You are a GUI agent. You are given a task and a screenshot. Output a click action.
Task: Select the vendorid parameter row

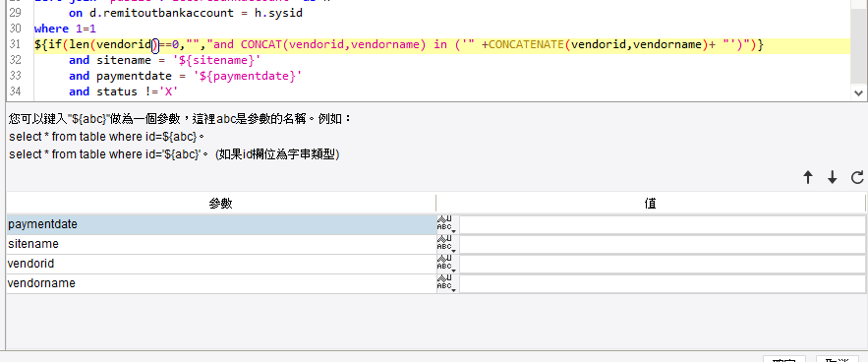pos(221,264)
